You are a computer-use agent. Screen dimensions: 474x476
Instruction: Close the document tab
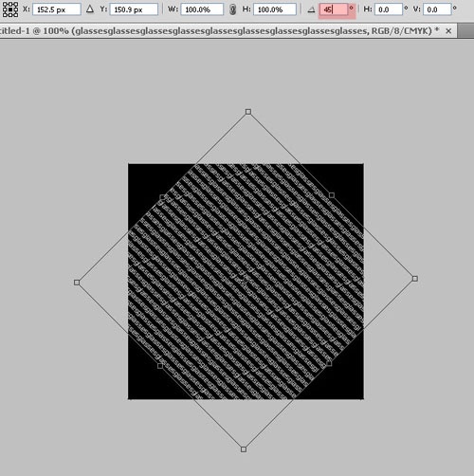click(448, 31)
